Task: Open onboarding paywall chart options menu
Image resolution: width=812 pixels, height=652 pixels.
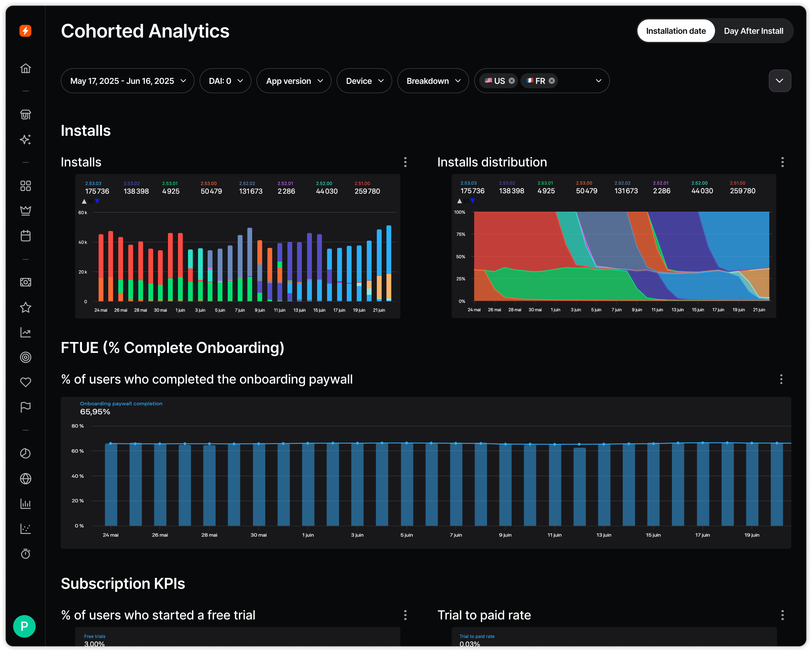Action: 781,379
